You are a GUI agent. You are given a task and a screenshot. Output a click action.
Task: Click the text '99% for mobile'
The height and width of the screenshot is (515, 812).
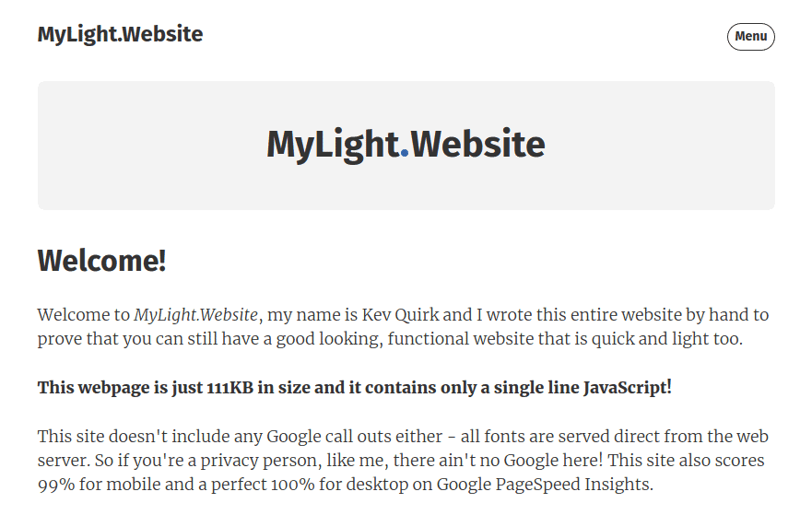(93, 485)
